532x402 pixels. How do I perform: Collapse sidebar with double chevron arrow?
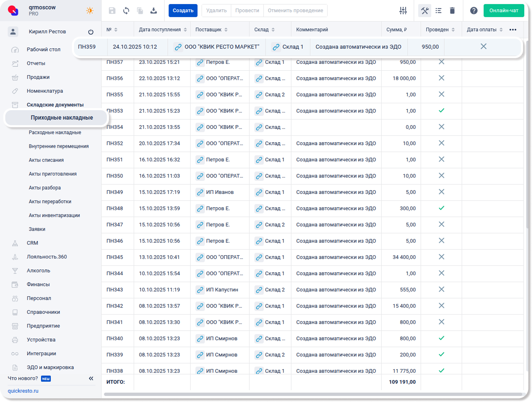(91, 378)
